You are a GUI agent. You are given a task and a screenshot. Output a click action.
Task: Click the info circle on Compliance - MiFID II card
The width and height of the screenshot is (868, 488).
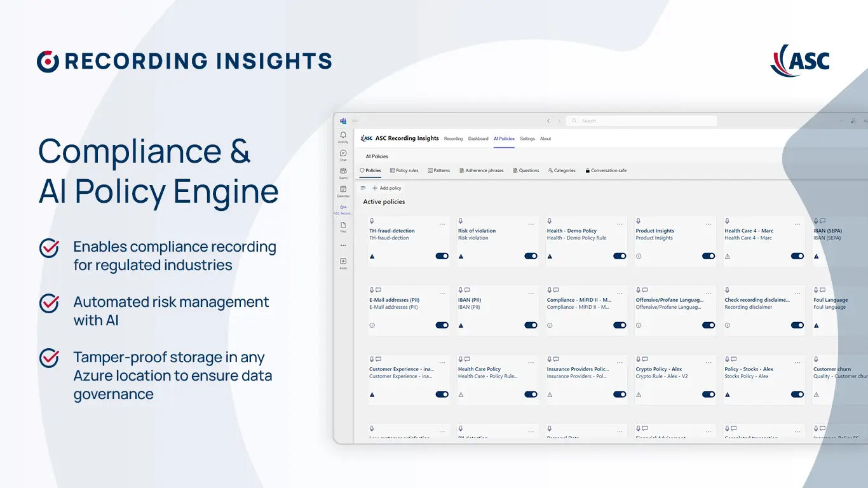coord(550,325)
